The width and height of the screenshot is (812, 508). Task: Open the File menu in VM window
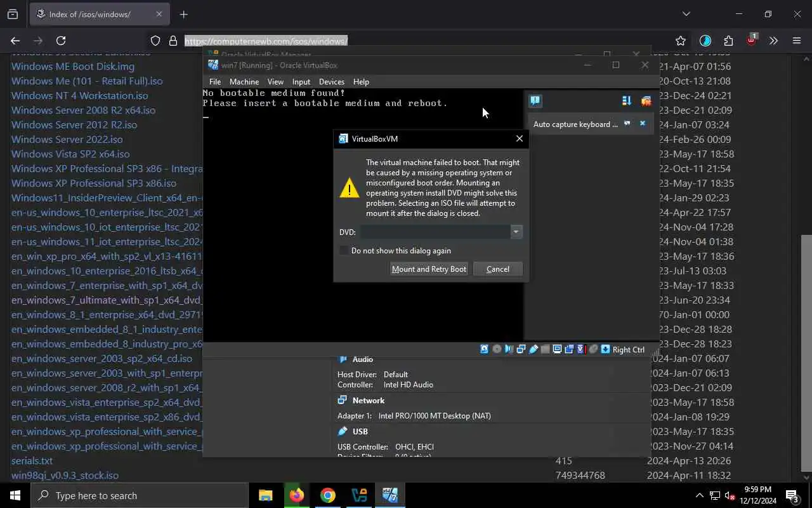pos(215,81)
